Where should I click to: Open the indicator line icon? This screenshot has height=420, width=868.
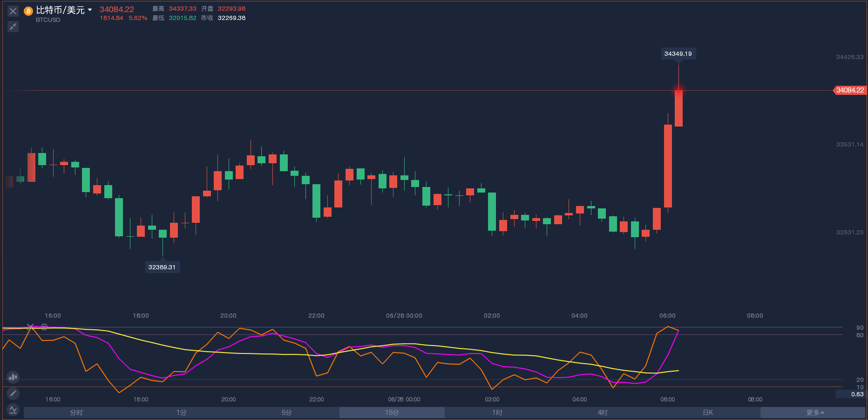(13, 410)
